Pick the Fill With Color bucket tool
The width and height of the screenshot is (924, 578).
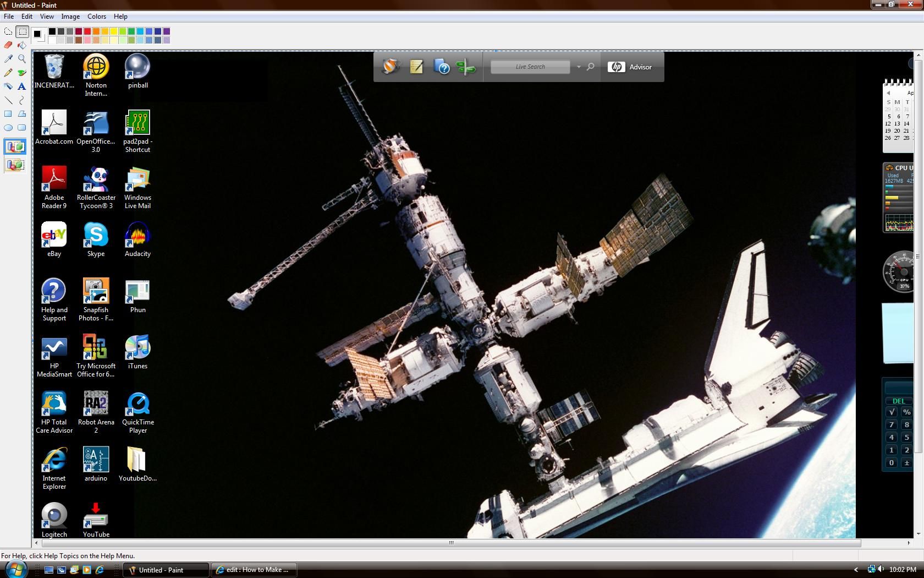pyautogui.click(x=22, y=45)
